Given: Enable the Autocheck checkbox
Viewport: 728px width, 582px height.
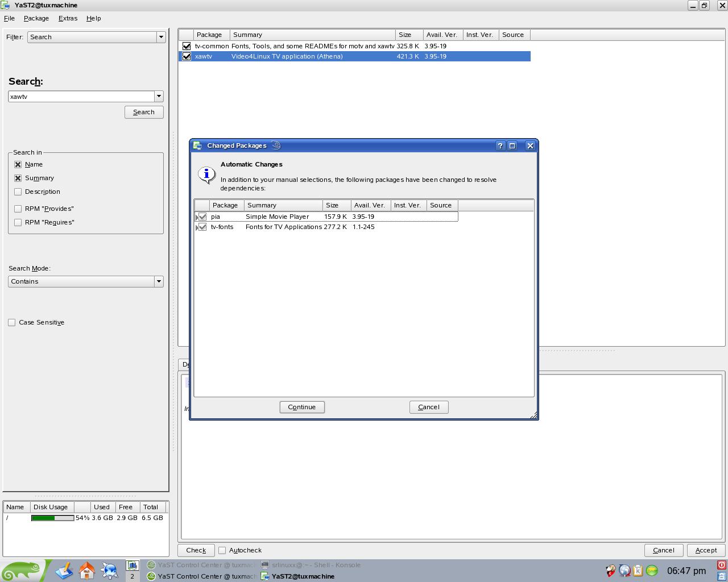Looking at the screenshot, I should pyautogui.click(x=222, y=550).
